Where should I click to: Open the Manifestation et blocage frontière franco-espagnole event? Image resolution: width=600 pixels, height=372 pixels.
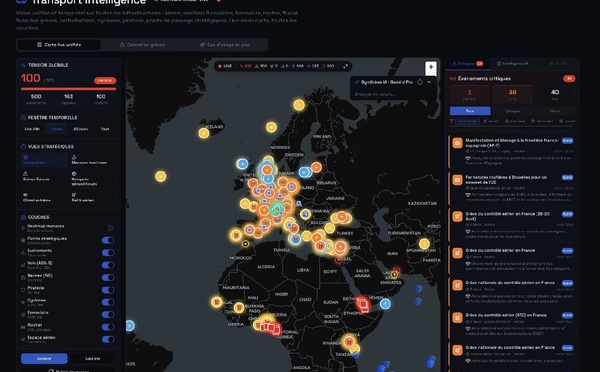pyautogui.click(x=512, y=152)
